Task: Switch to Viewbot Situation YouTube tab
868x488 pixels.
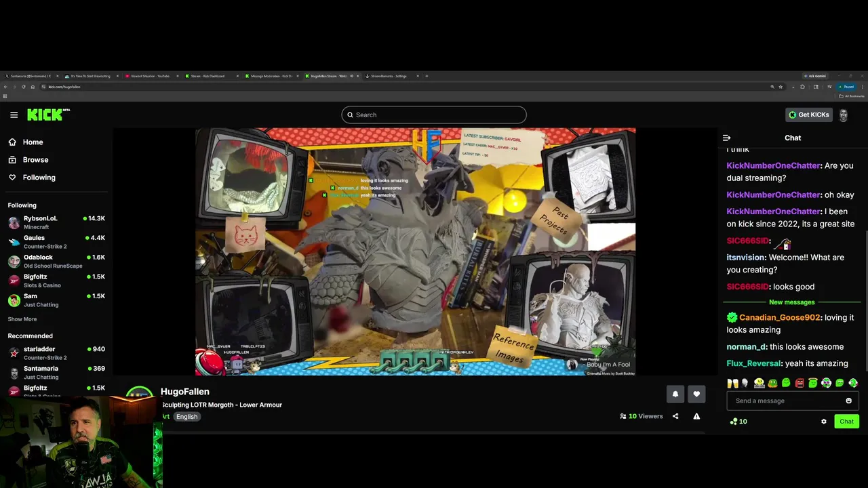Action: pyautogui.click(x=150, y=76)
